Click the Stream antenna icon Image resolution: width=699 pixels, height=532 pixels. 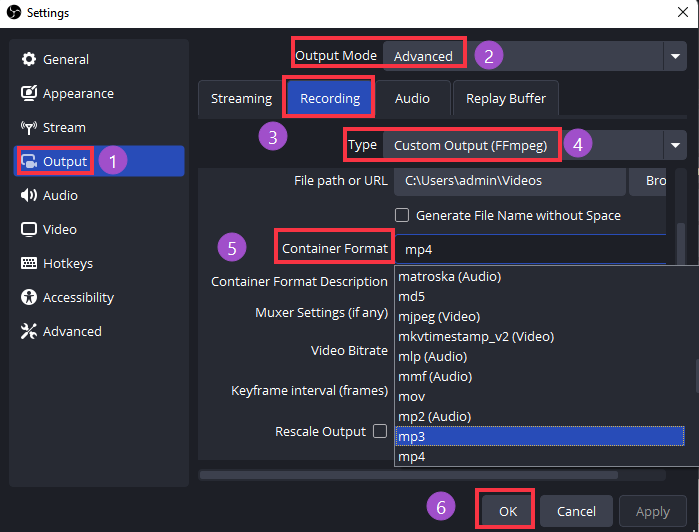coord(29,127)
